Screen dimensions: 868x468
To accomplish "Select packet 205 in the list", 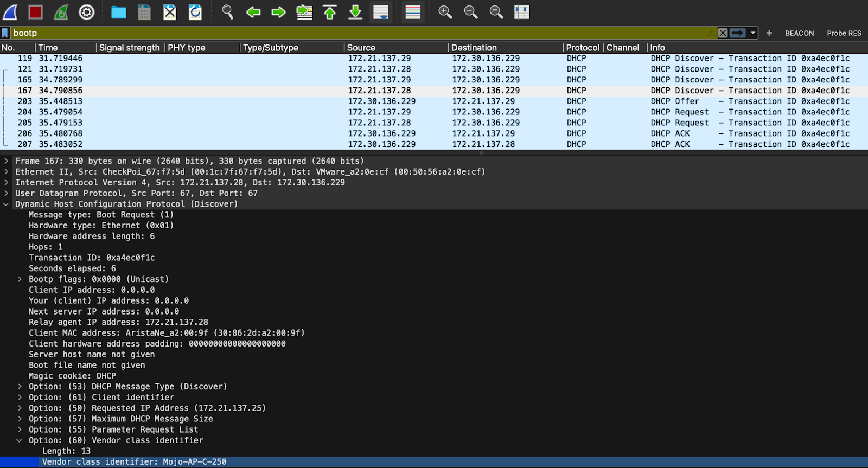I will pos(434,123).
